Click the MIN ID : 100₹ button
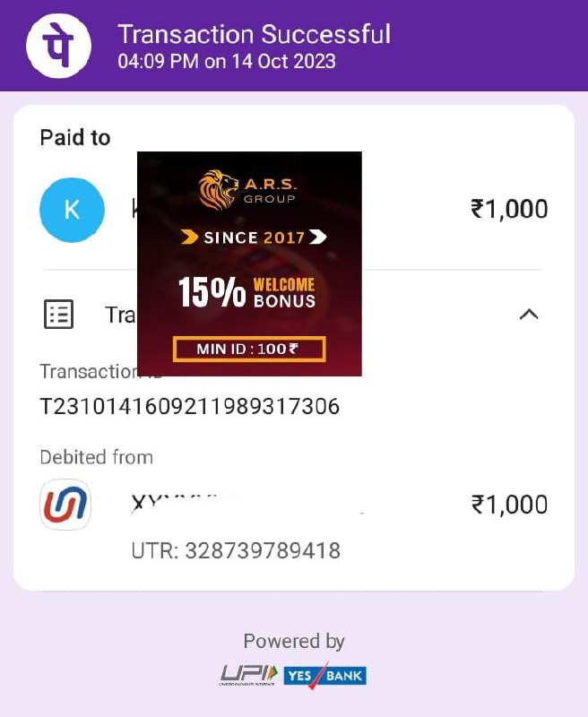The width and height of the screenshot is (588, 717). 249,350
